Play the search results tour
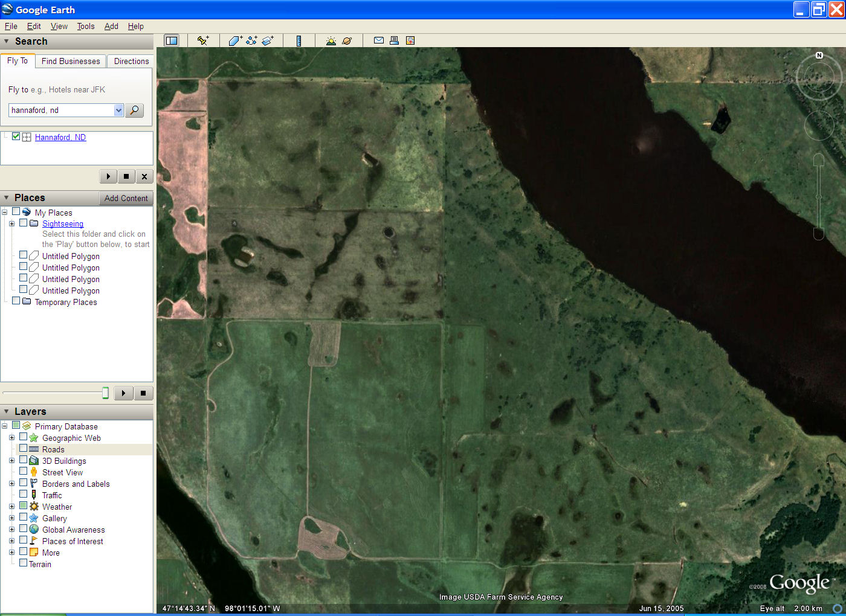This screenshot has width=846, height=616. click(108, 176)
